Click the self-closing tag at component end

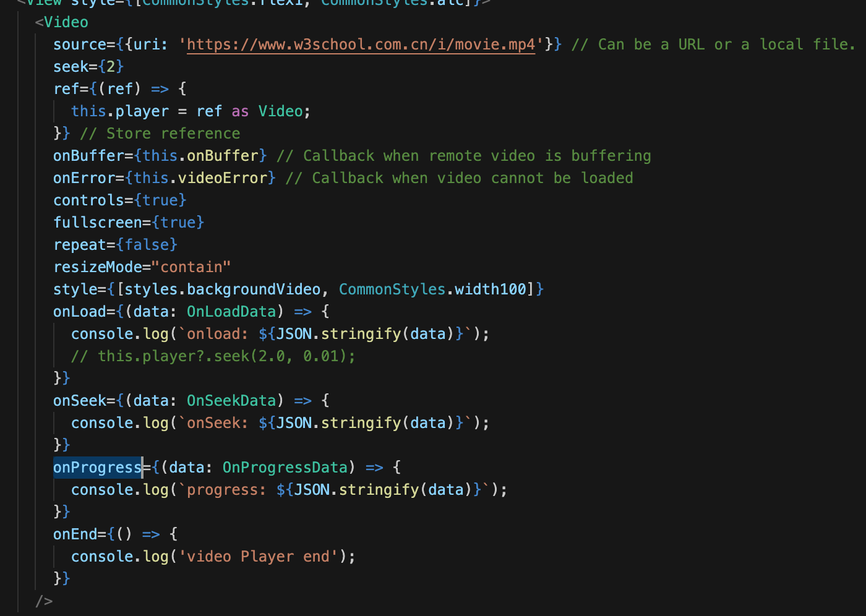[x=45, y=601]
